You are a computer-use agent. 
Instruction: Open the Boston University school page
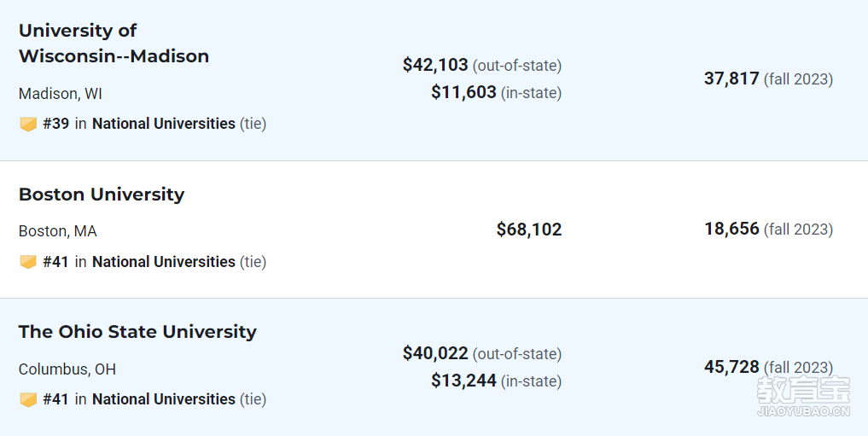(102, 195)
